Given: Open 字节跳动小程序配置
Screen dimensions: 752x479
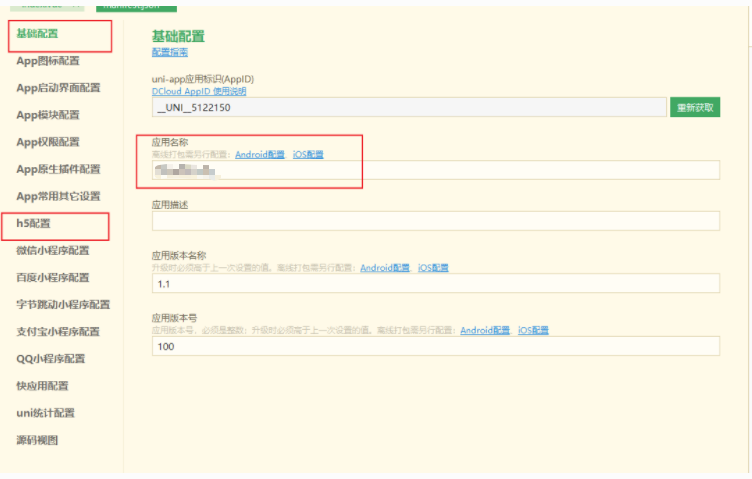Looking at the screenshot, I should 63,304.
